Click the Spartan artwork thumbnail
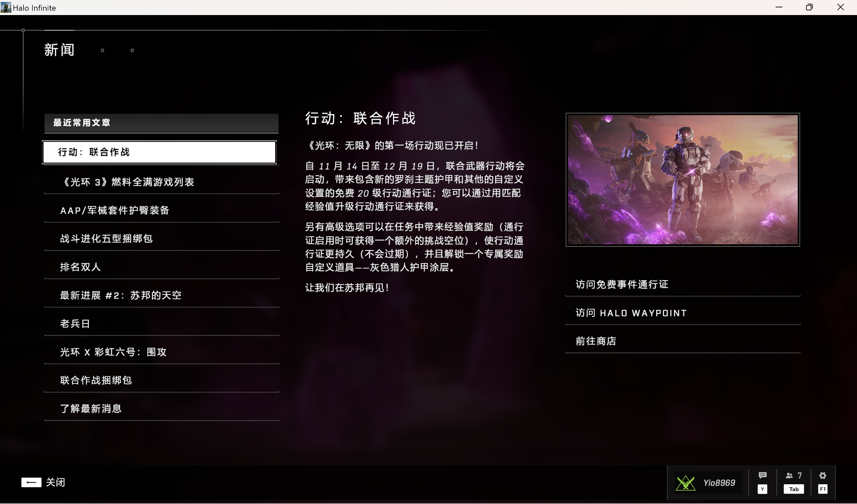The width and height of the screenshot is (857, 504). 683,180
